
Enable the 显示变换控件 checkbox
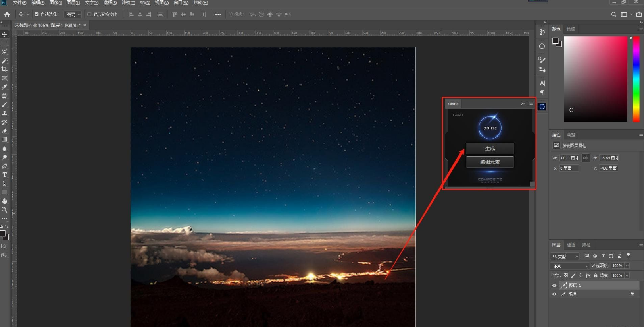point(89,14)
